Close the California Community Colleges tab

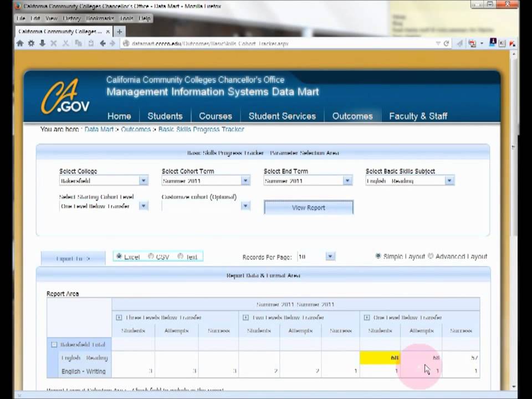(x=108, y=32)
